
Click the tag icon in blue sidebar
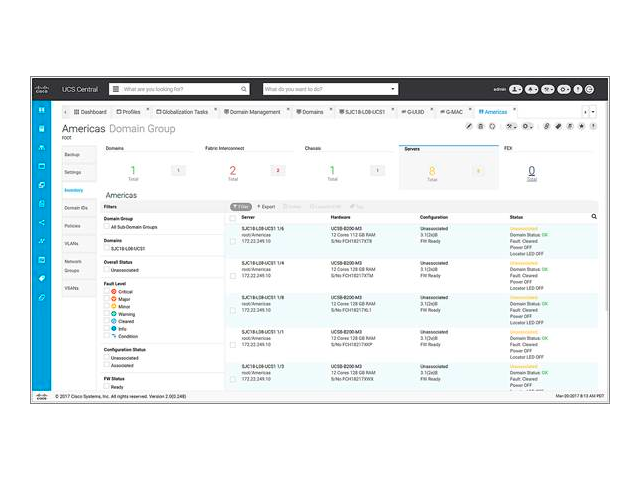tap(42, 279)
